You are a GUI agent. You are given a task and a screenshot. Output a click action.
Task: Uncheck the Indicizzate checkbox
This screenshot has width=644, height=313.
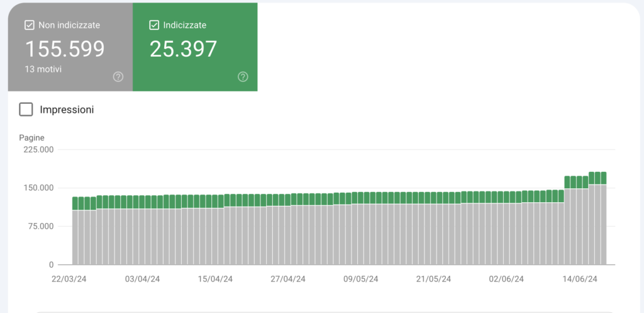click(x=154, y=25)
